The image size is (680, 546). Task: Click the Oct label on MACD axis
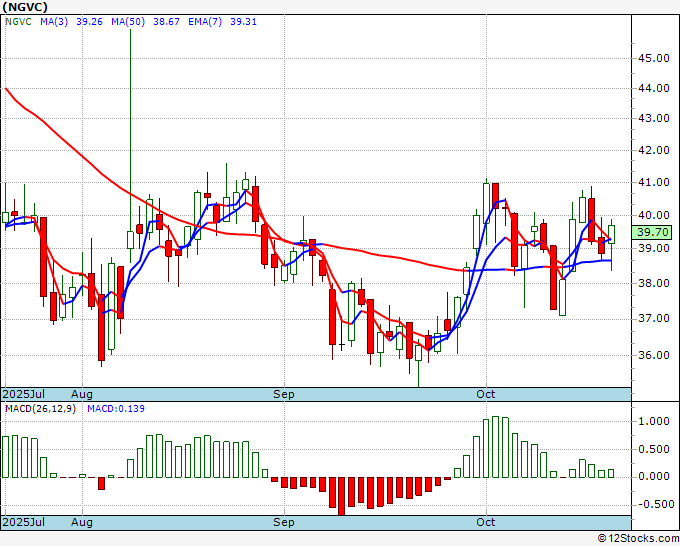pos(485,522)
